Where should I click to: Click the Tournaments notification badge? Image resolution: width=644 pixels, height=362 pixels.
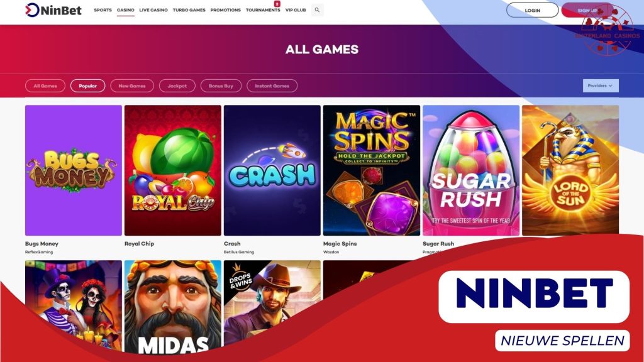(x=277, y=4)
